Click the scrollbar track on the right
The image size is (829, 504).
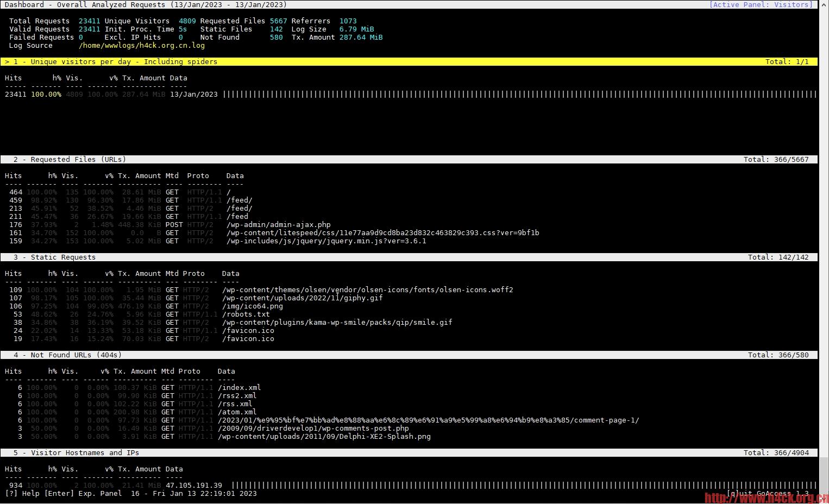(824, 250)
